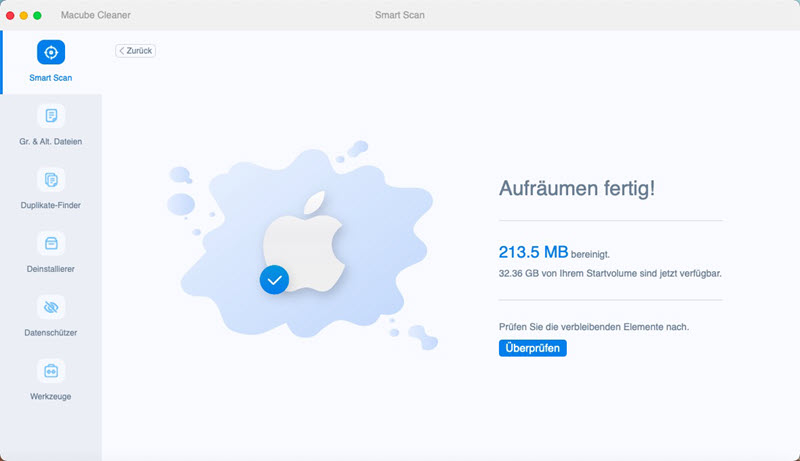Image resolution: width=800 pixels, height=461 pixels.
Task: Select the Deinstallierer icon
Action: pyautogui.click(x=51, y=243)
